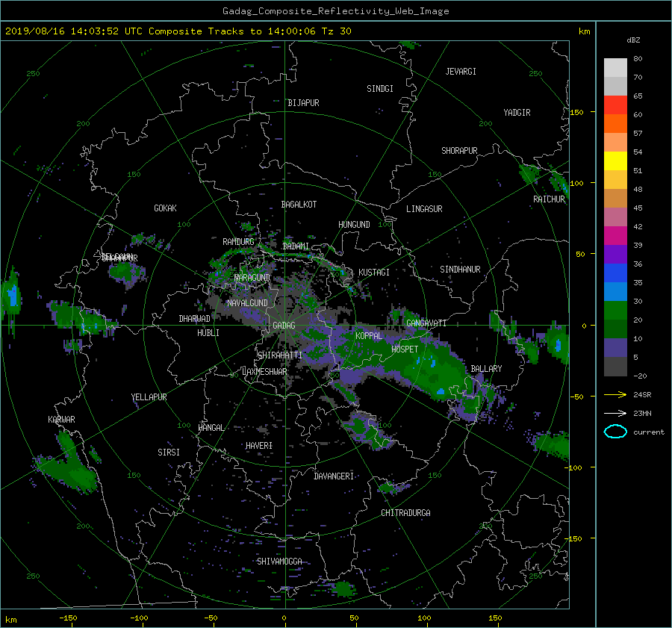Click the red 60 dBZ color swatch
672x628 pixels.
[615, 105]
